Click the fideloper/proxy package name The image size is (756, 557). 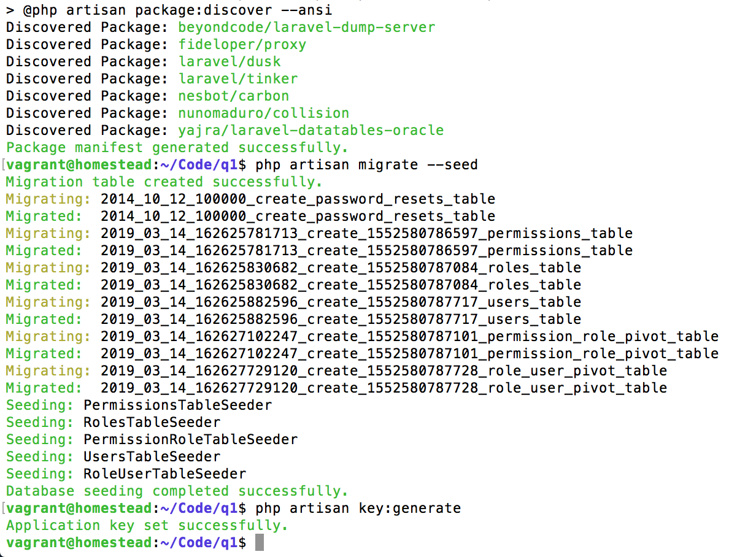click(x=242, y=44)
